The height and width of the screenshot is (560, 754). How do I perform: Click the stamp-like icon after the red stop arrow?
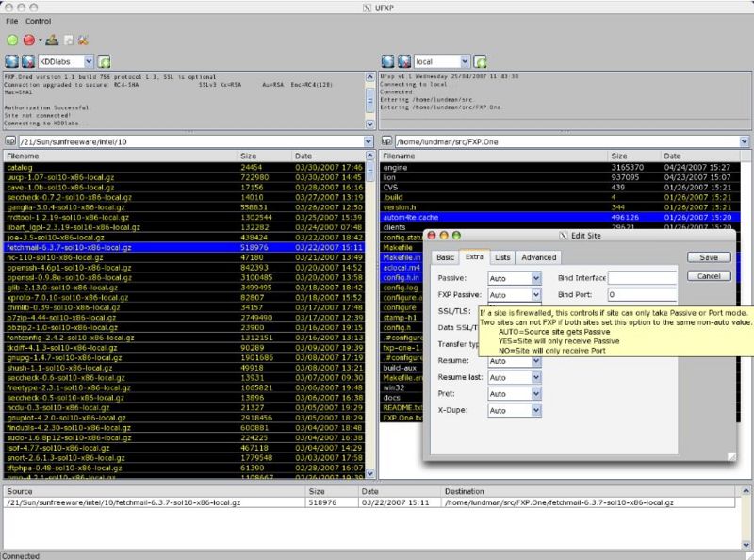[52, 41]
